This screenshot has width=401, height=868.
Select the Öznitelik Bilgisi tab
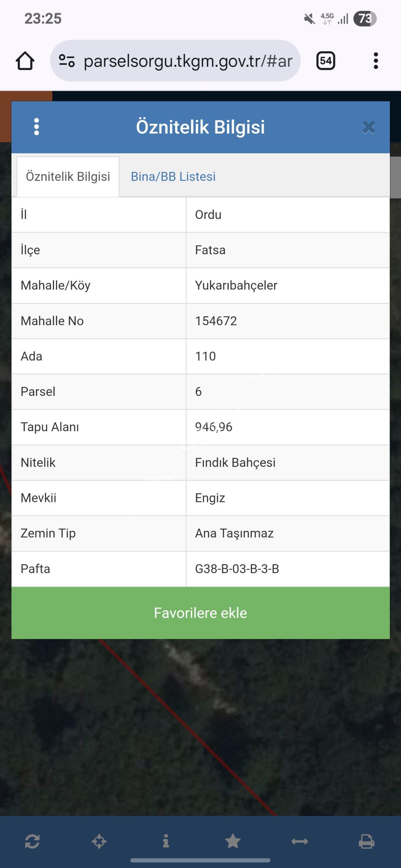[68, 177]
